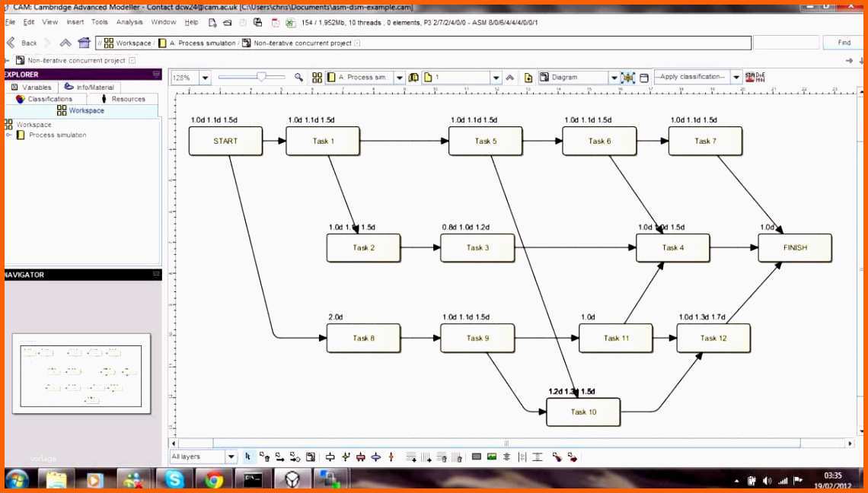
Task: Click the Find button
Action: [844, 43]
